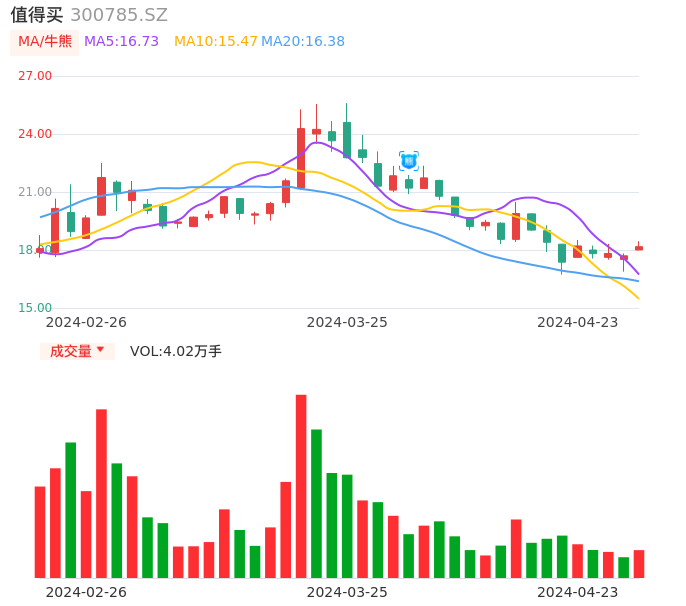Click the final red candlestick on the right

click(639, 248)
